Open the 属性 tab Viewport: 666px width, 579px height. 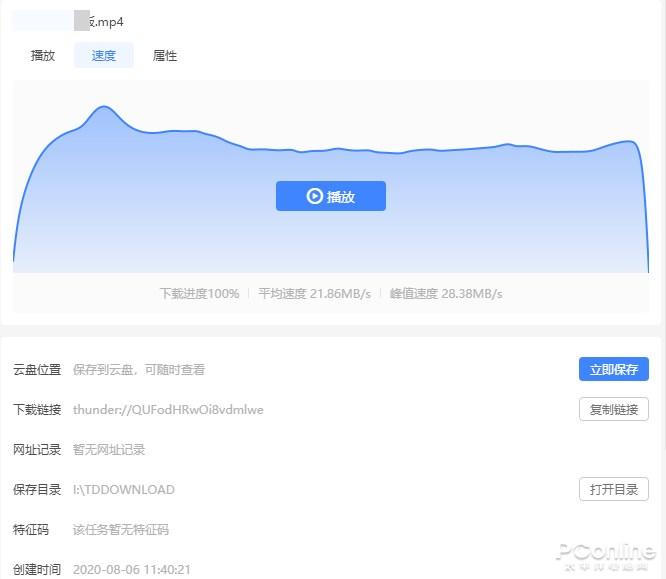[165, 56]
